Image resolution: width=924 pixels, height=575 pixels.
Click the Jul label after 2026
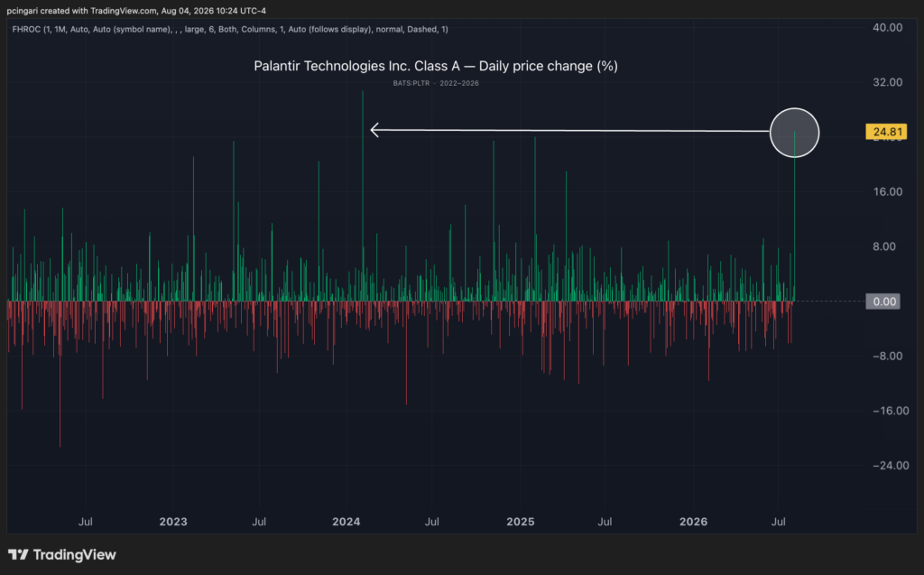click(779, 522)
